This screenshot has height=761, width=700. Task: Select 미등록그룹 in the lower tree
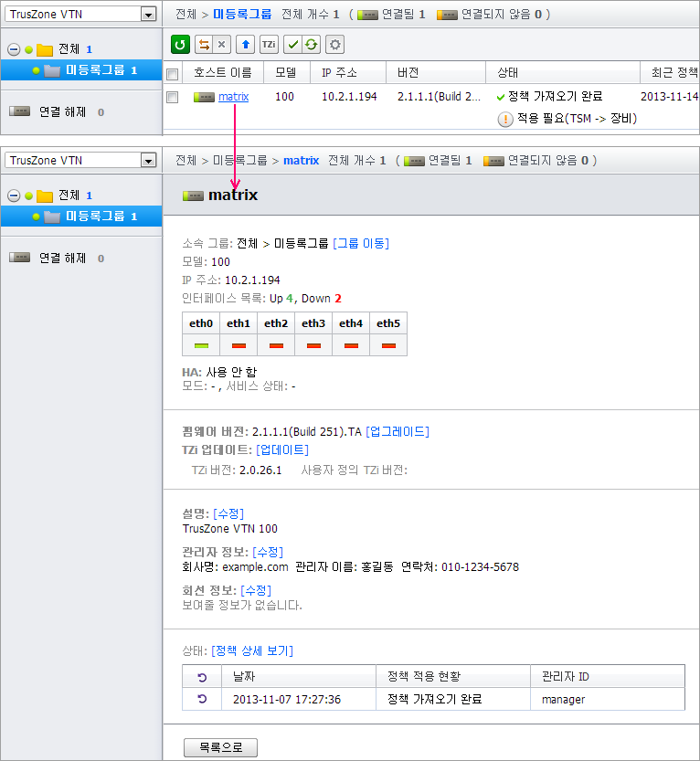[101, 217]
